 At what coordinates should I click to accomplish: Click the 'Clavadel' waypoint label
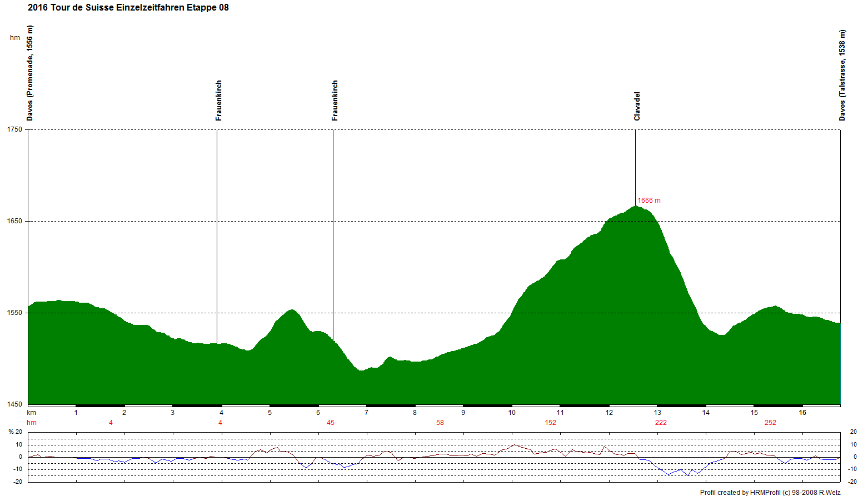[x=637, y=106]
